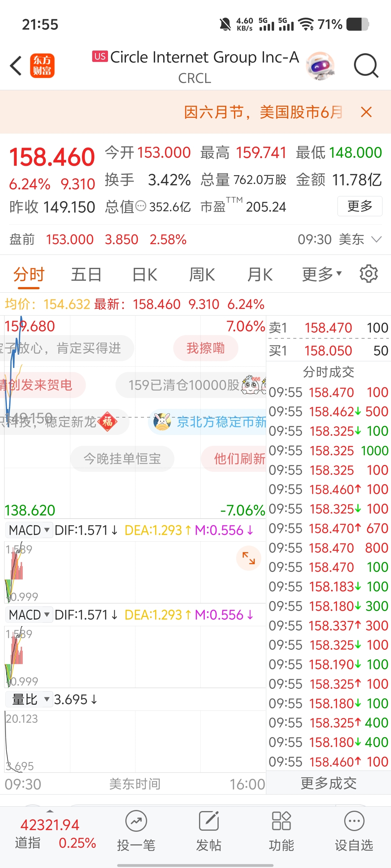The image size is (391, 868).
Task: Switch to the 周K tab
Action: (x=202, y=274)
